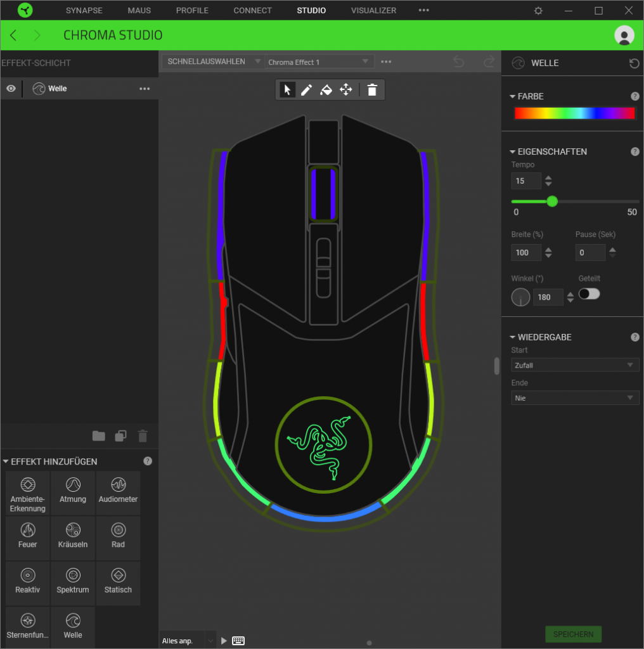This screenshot has height=649, width=644.
Task: Delete the selected effect layer
Action: [x=143, y=436]
